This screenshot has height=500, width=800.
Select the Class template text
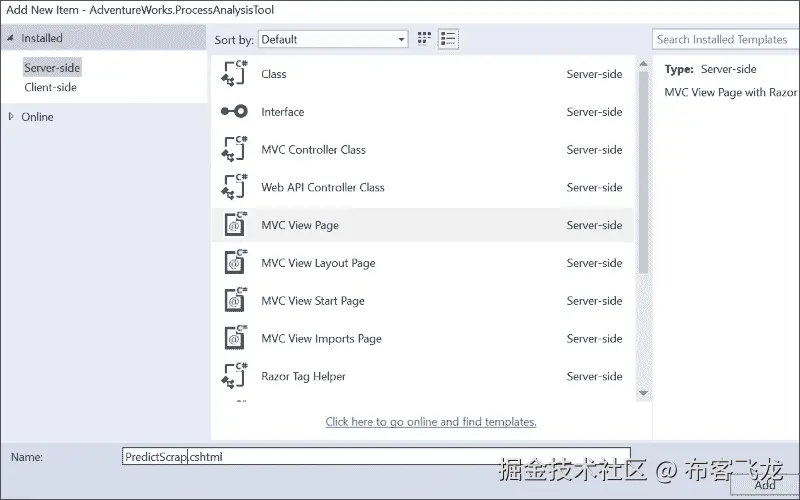(x=274, y=74)
